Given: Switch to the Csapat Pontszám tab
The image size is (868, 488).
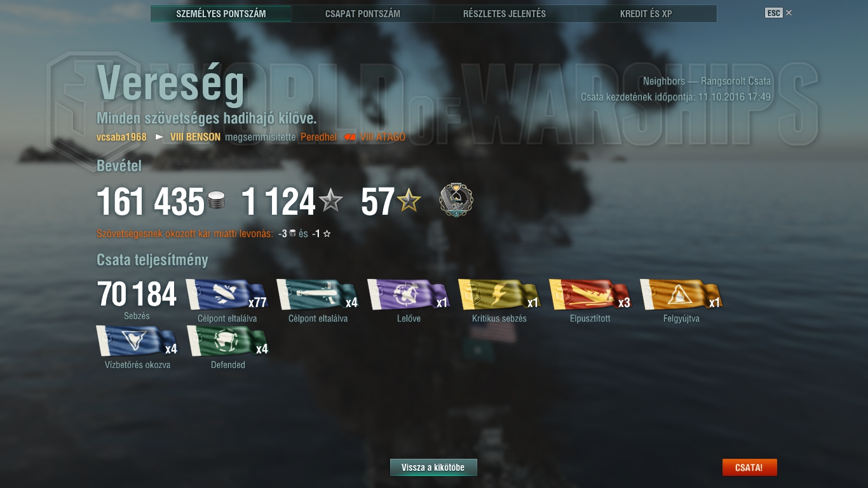Looking at the screenshot, I should [x=363, y=13].
